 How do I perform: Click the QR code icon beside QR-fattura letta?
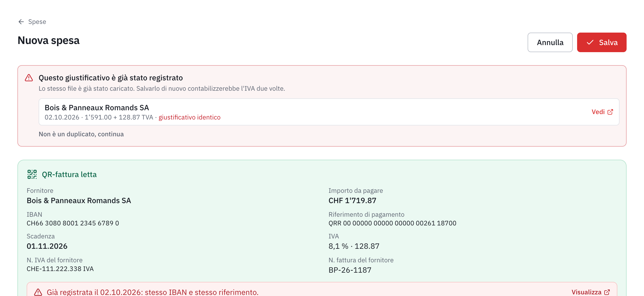pyautogui.click(x=32, y=174)
